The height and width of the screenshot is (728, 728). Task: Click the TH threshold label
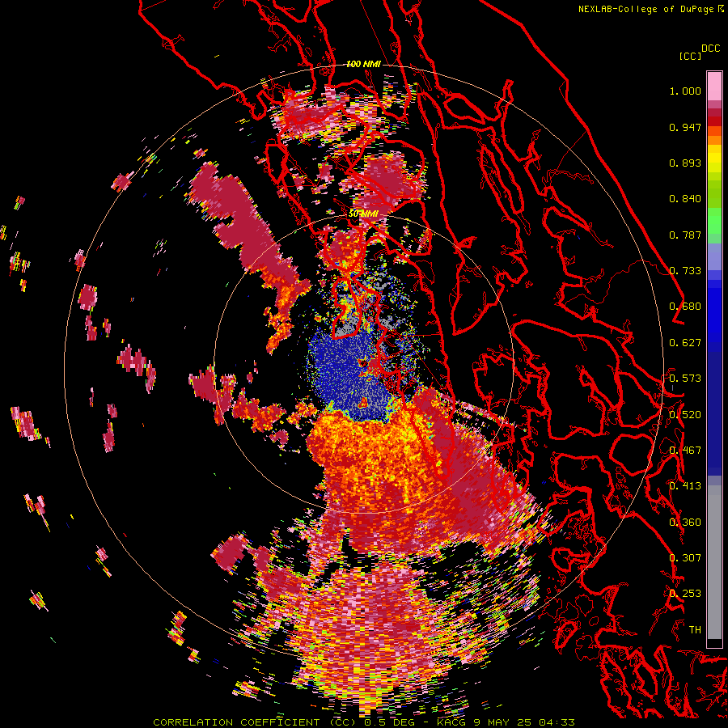(x=695, y=630)
